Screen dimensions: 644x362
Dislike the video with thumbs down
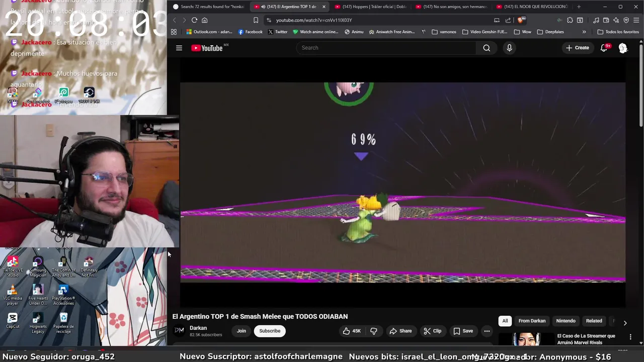coord(374,331)
